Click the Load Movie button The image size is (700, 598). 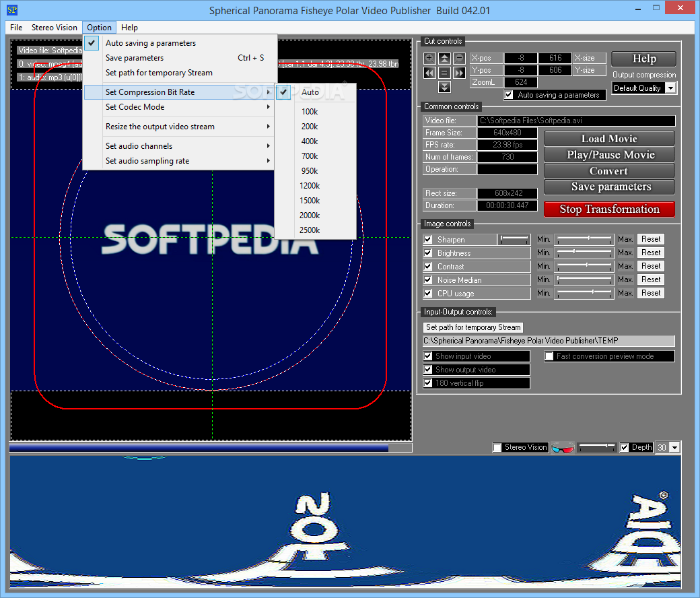coord(609,139)
